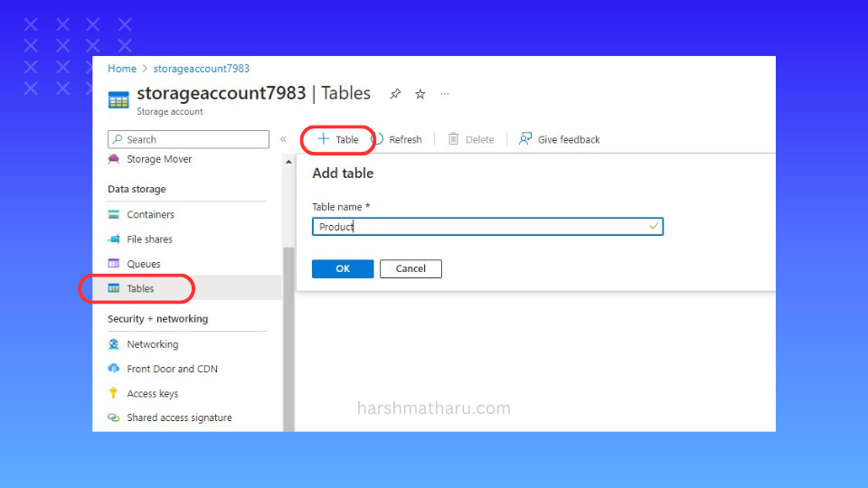Open Access keys in sidebar
The image size is (868, 488).
coord(152,394)
